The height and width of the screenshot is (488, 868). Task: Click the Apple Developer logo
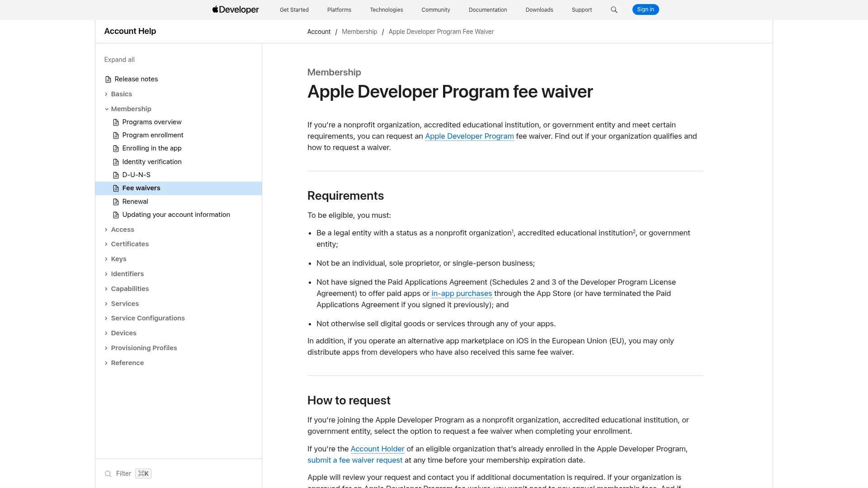point(236,9)
